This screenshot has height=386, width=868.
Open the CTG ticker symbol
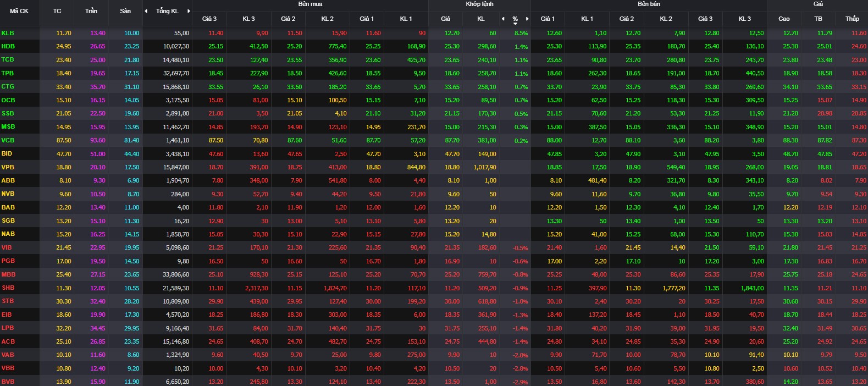point(8,86)
